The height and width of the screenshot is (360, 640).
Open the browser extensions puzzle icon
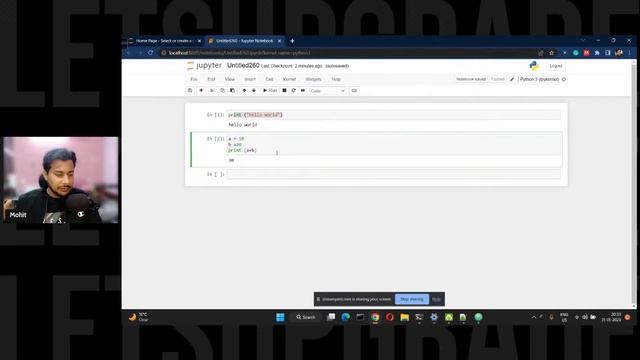(597, 53)
